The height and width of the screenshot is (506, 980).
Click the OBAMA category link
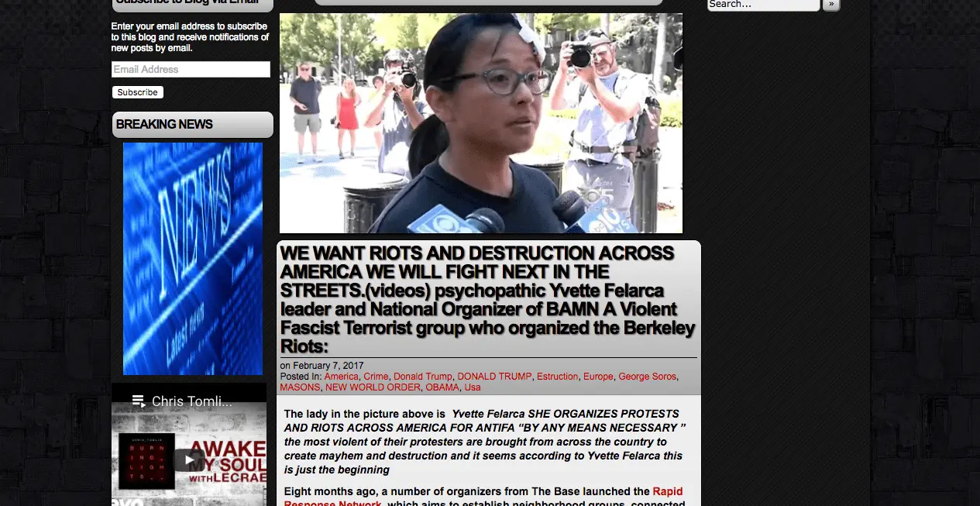tap(442, 387)
